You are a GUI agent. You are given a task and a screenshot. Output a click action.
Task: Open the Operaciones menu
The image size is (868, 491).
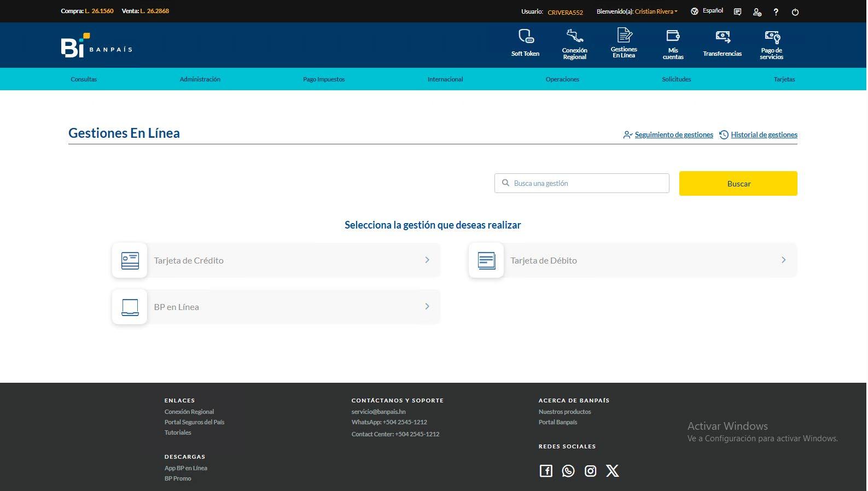[x=562, y=79]
